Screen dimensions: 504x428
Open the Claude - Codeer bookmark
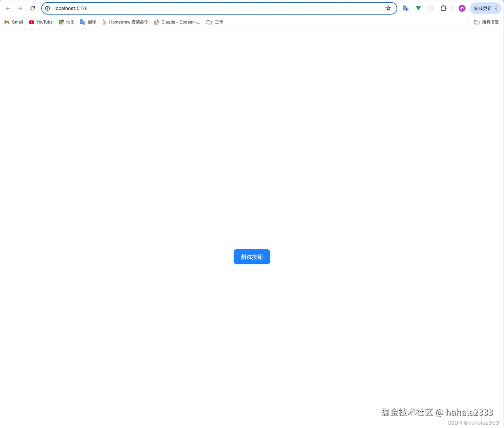coord(177,22)
